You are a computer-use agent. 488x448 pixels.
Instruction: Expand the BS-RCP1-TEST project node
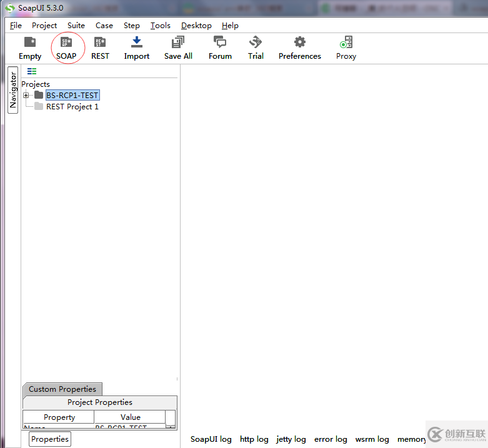[x=26, y=95]
